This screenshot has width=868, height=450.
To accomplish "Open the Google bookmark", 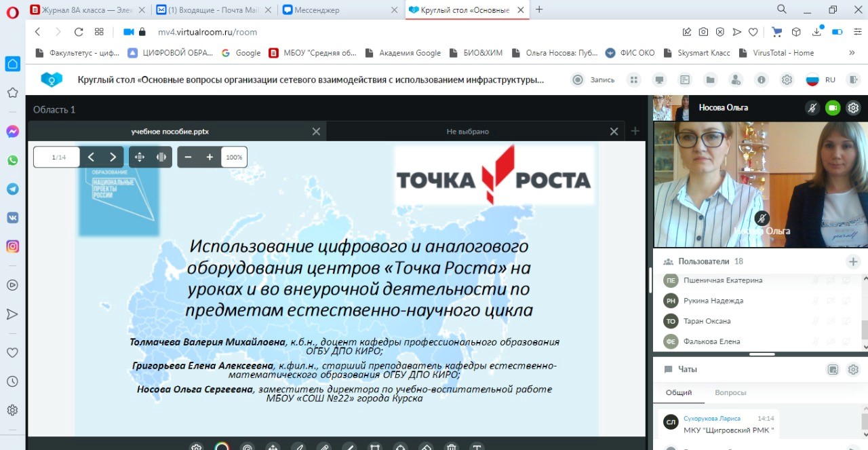I will (x=241, y=53).
